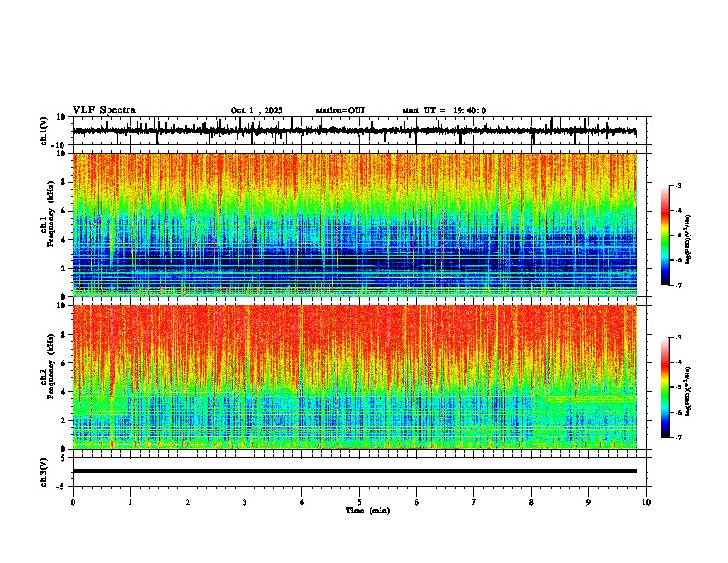Click the ch.1 color bar unit label

688,240
